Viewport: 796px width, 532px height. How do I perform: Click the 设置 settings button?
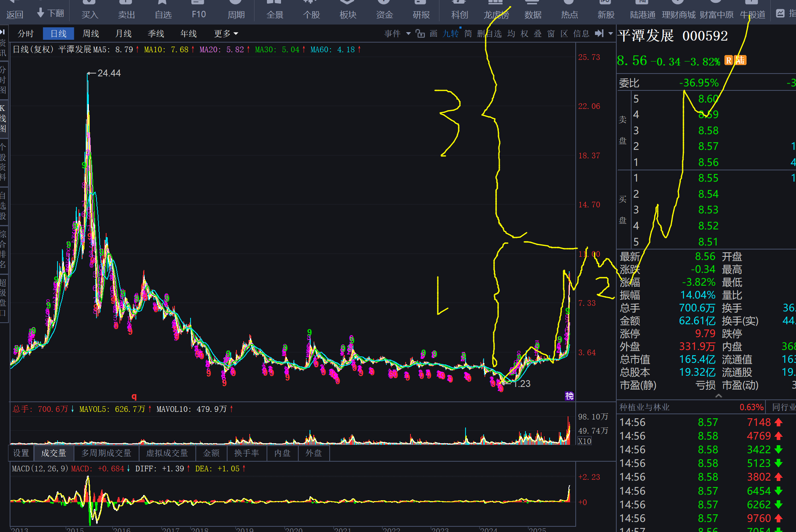tap(21, 453)
